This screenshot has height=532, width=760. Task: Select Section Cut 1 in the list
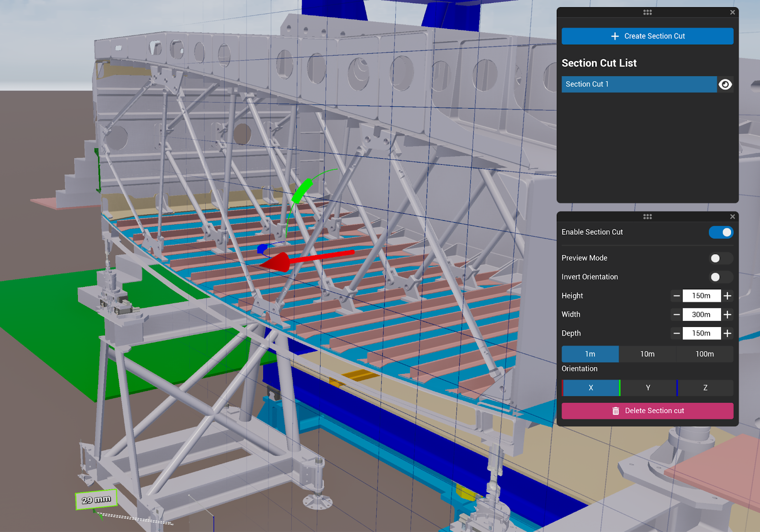[638, 85]
